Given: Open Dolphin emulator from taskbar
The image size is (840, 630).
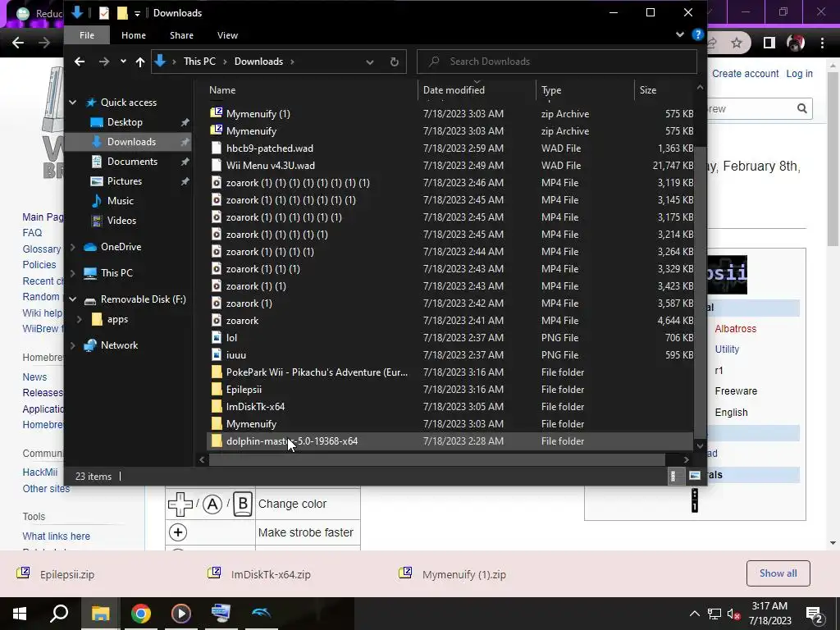Looking at the screenshot, I should pos(262,614).
